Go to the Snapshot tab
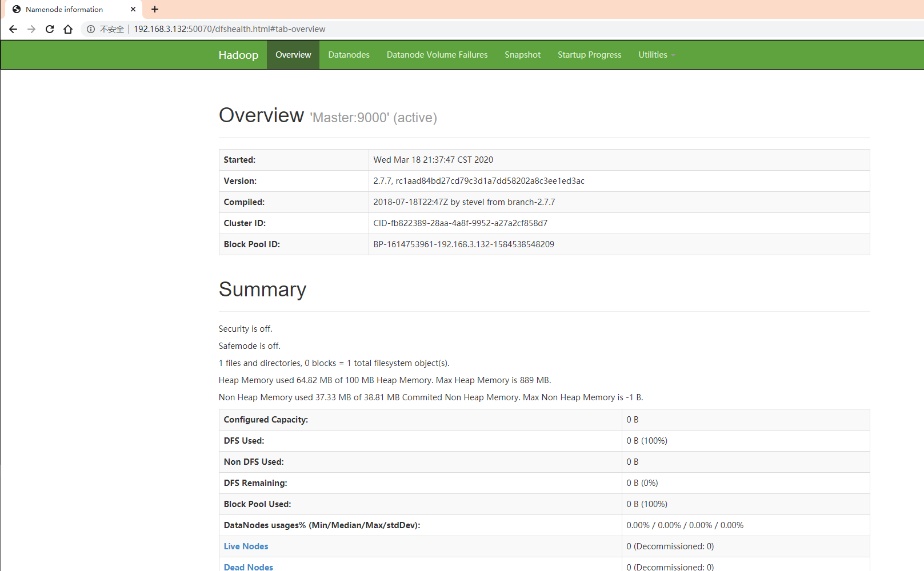 click(522, 55)
